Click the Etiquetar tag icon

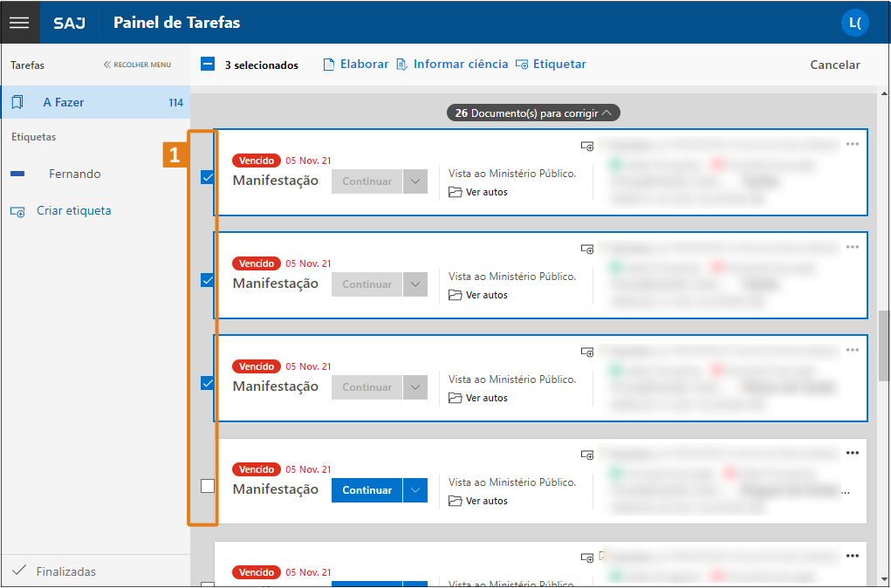pyautogui.click(x=522, y=65)
